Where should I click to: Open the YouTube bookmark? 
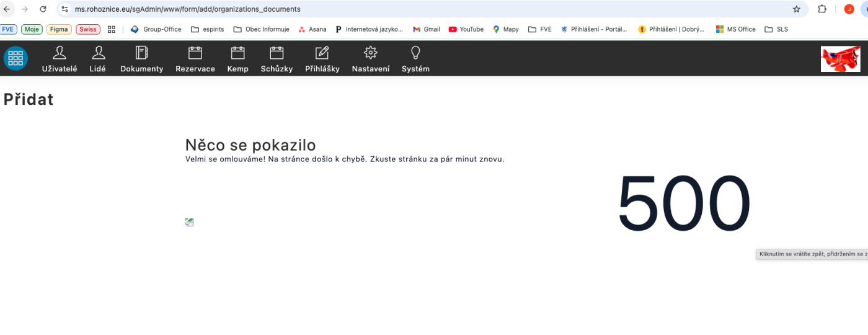466,29
